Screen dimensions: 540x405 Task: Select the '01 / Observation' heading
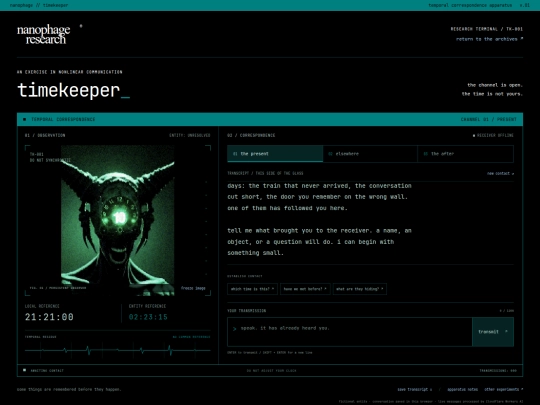pos(45,135)
